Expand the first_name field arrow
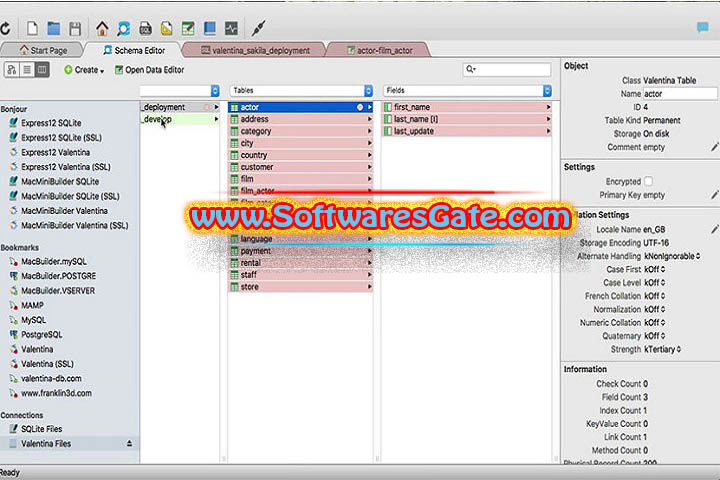This screenshot has width=720, height=480. (548, 107)
